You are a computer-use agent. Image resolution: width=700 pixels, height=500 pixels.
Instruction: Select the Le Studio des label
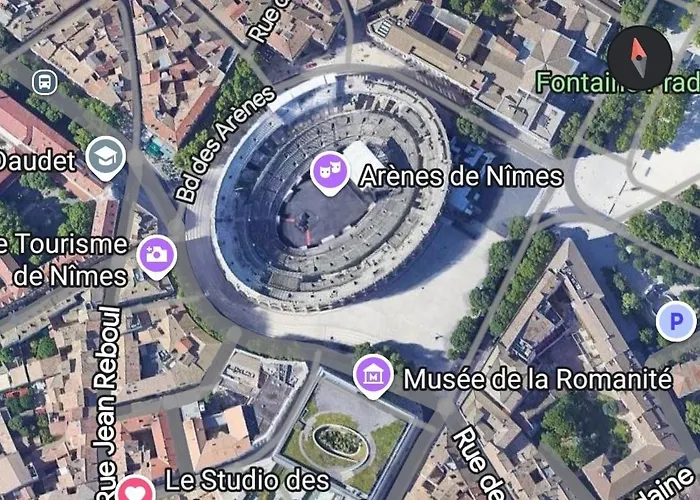tap(247, 480)
